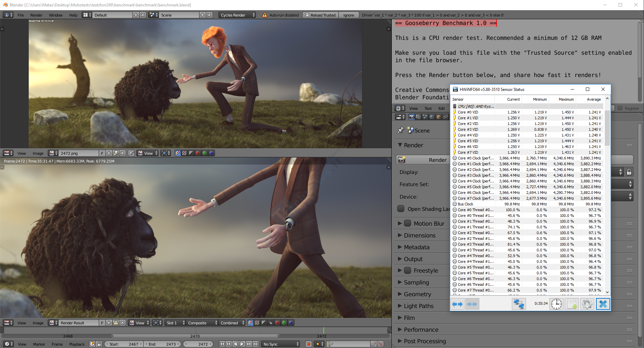
Task: Open HWiNFO sensor settings gear icon
Action: point(587,304)
